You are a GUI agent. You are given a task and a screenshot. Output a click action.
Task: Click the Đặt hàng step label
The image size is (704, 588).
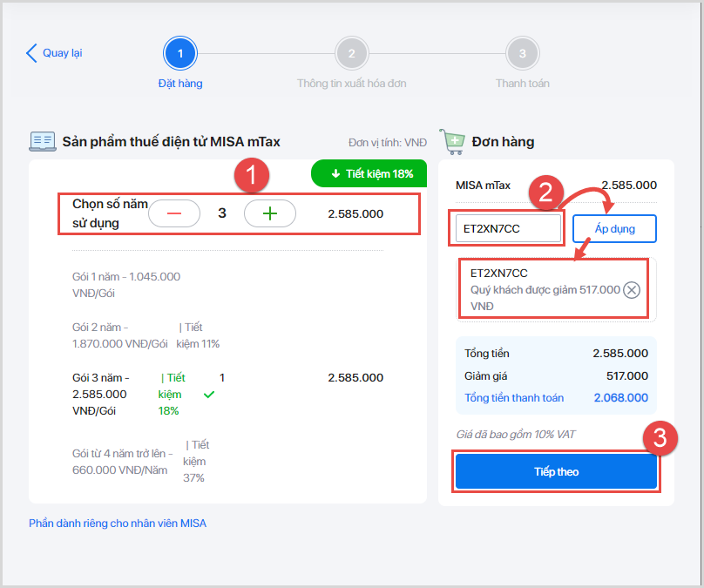tap(180, 84)
